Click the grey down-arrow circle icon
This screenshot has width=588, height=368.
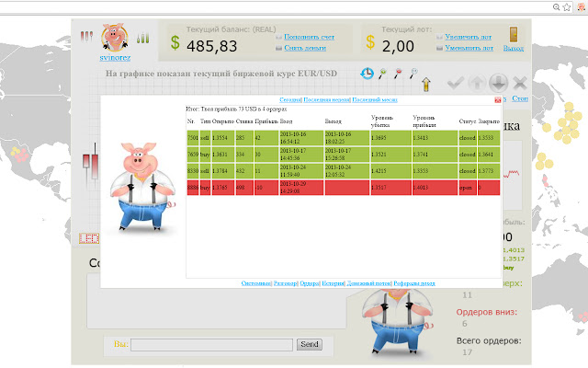[x=498, y=83]
